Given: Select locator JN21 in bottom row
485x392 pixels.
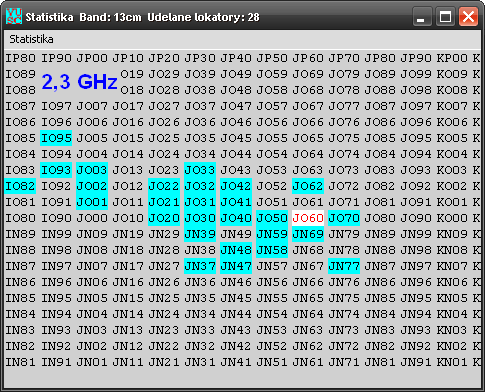Looking at the screenshot, I should (164, 362).
